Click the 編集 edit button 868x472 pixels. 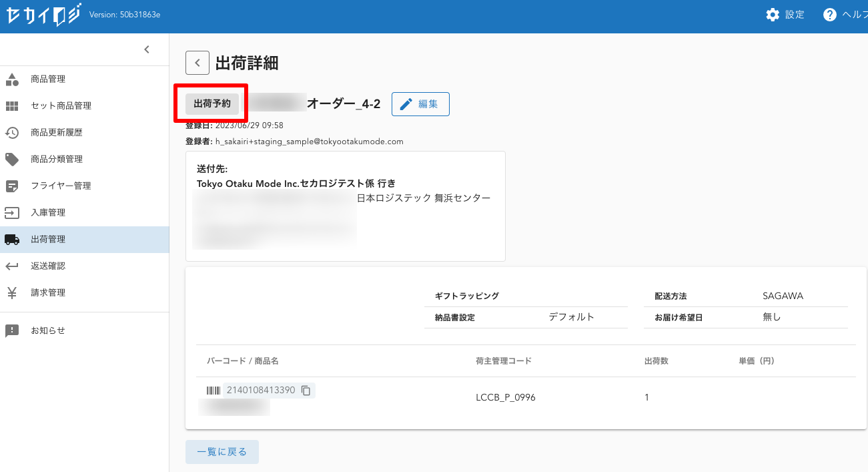pyautogui.click(x=420, y=104)
